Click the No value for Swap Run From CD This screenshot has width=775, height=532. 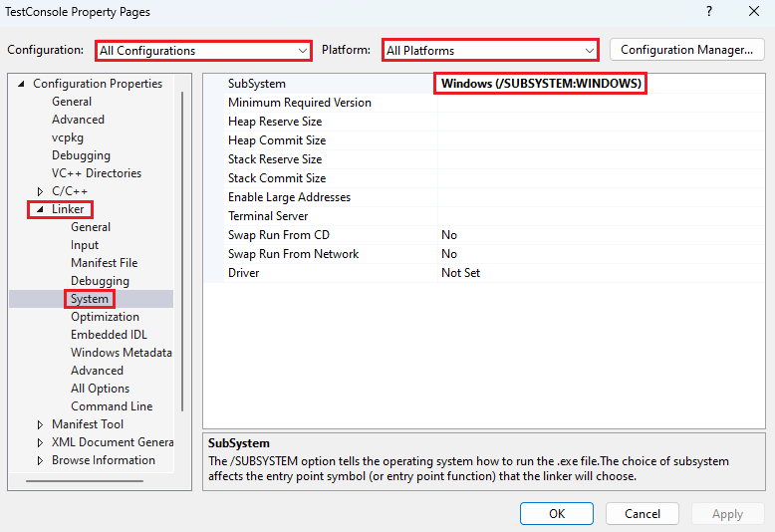(449, 235)
